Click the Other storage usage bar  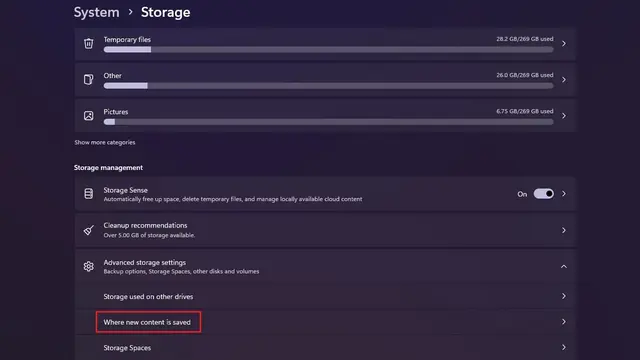(x=329, y=86)
